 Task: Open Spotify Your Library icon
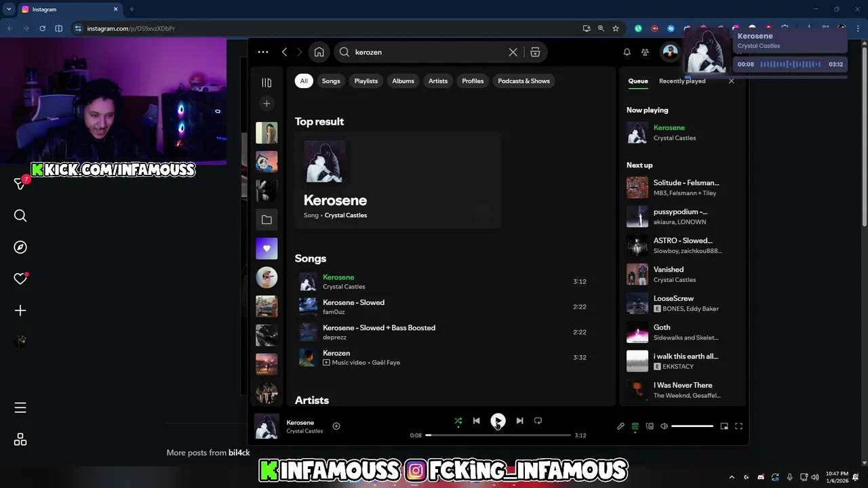(267, 83)
